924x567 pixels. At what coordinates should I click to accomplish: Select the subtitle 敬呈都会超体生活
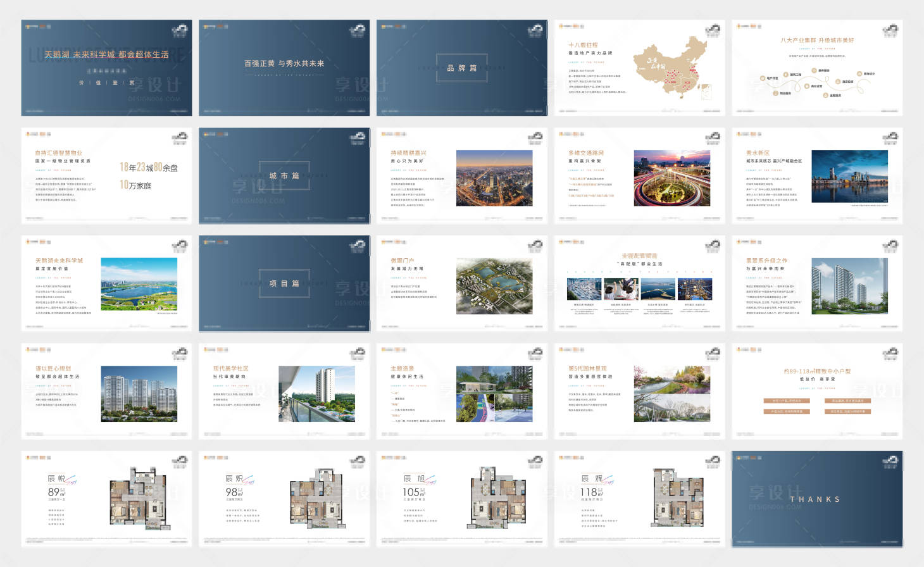click(57, 377)
